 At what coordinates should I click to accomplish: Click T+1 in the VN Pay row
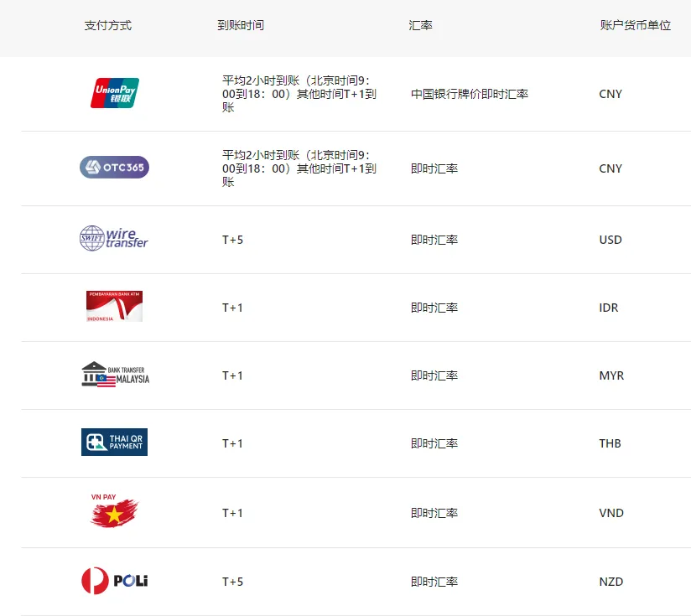coord(232,513)
